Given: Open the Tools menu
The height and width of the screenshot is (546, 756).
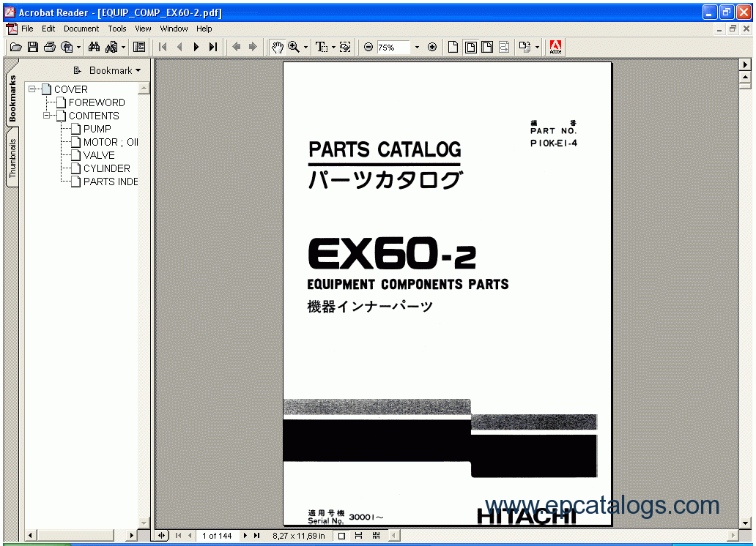Looking at the screenshot, I should coord(116,29).
